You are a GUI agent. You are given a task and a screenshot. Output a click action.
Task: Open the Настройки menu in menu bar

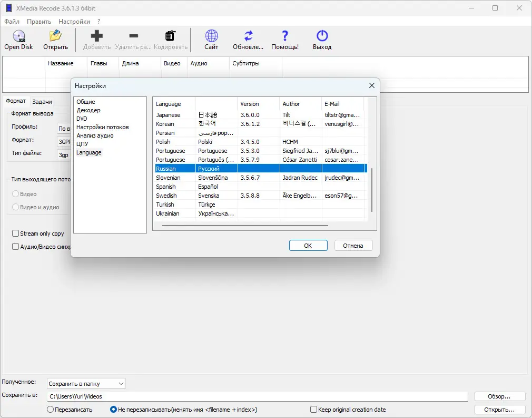click(x=74, y=22)
